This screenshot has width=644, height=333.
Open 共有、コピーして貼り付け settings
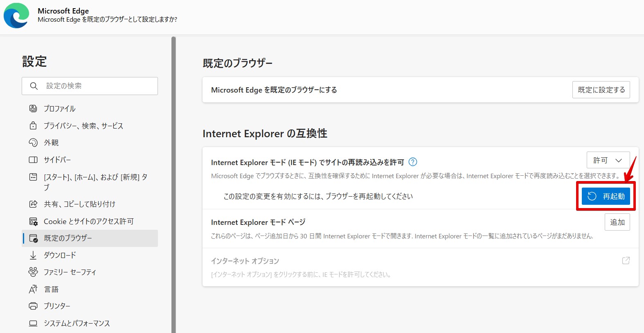(90, 204)
